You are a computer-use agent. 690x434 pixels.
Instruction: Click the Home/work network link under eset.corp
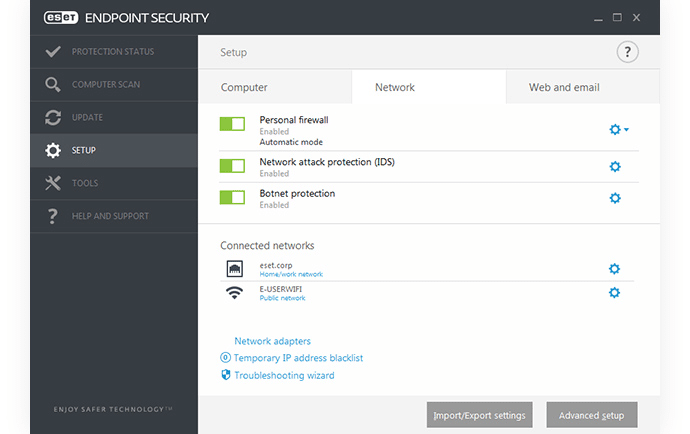point(291,274)
